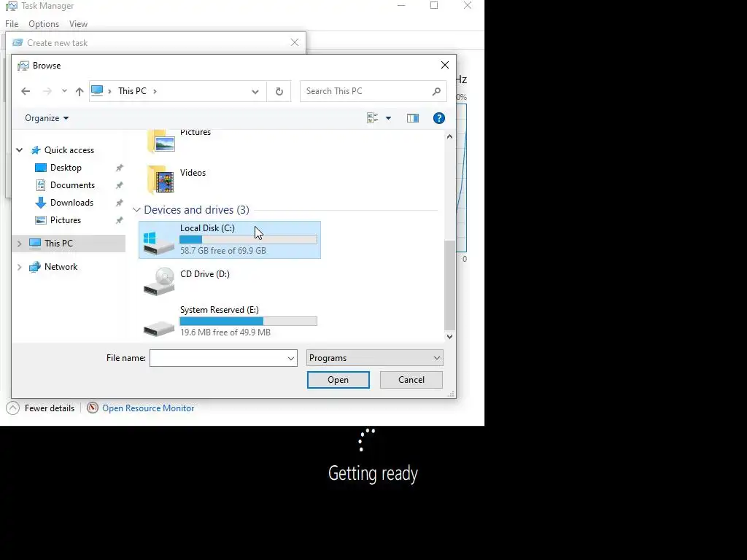This screenshot has width=747, height=560.
Task: Click the File name input field
Action: click(217, 358)
